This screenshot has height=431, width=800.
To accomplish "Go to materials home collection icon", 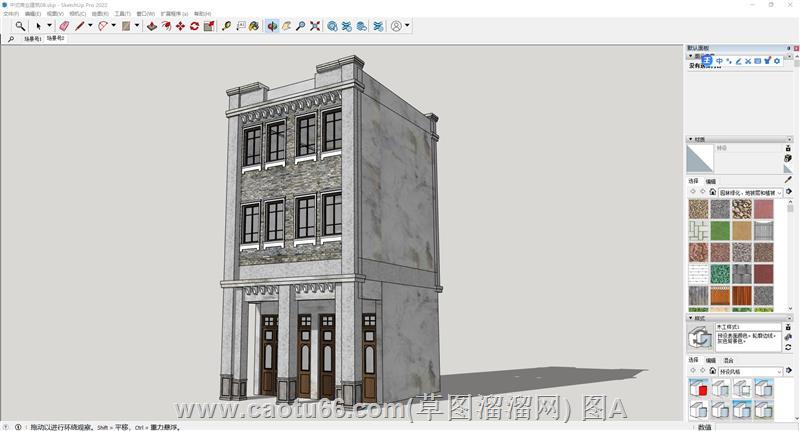I will tap(713, 192).
